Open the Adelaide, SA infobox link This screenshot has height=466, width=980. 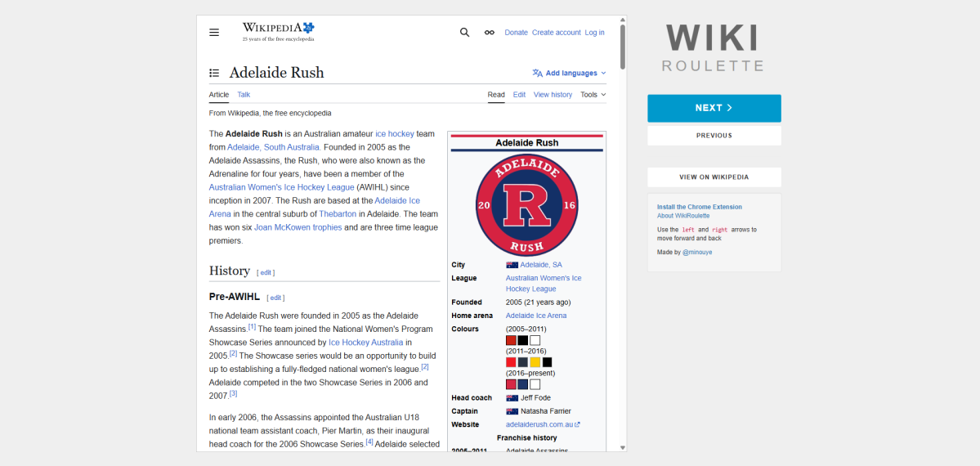(x=541, y=265)
